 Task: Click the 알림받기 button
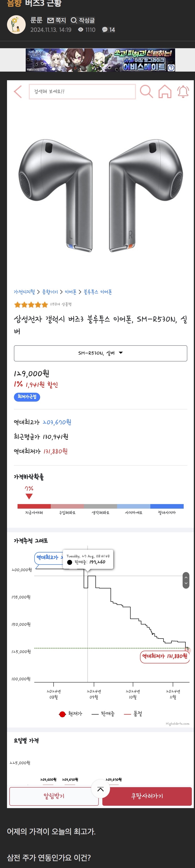(x=54, y=796)
